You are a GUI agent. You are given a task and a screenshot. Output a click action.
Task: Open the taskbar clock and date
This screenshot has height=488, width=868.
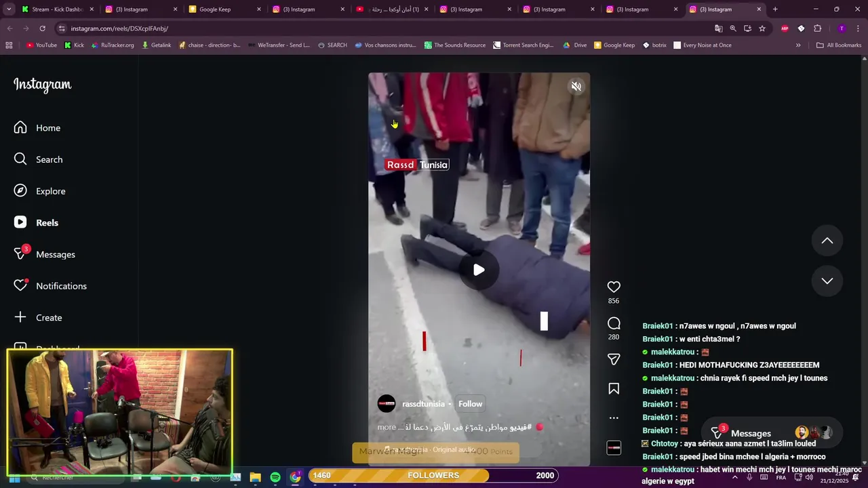pos(833,478)
